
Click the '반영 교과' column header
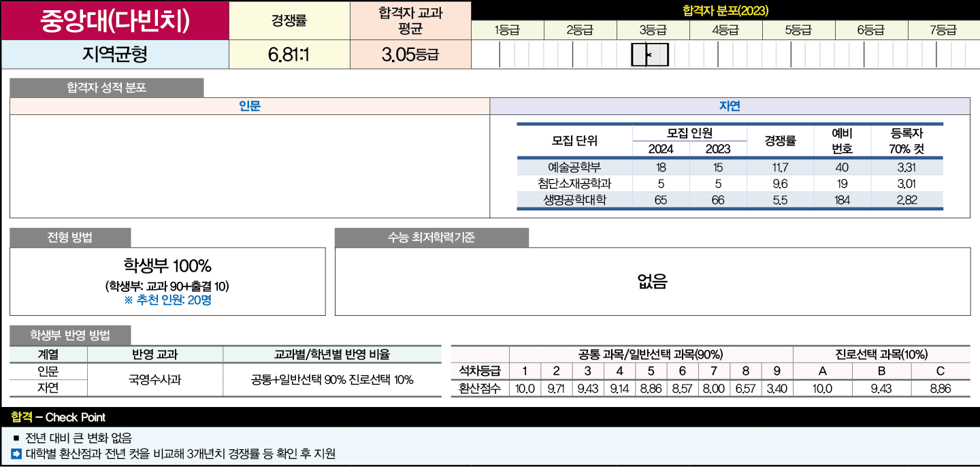(155, 355)
